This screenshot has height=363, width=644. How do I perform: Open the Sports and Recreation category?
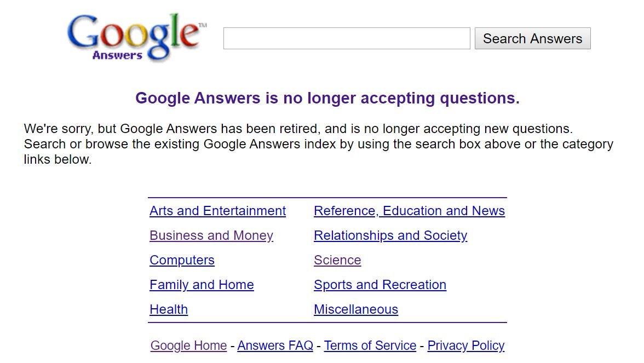coord(380,285)
